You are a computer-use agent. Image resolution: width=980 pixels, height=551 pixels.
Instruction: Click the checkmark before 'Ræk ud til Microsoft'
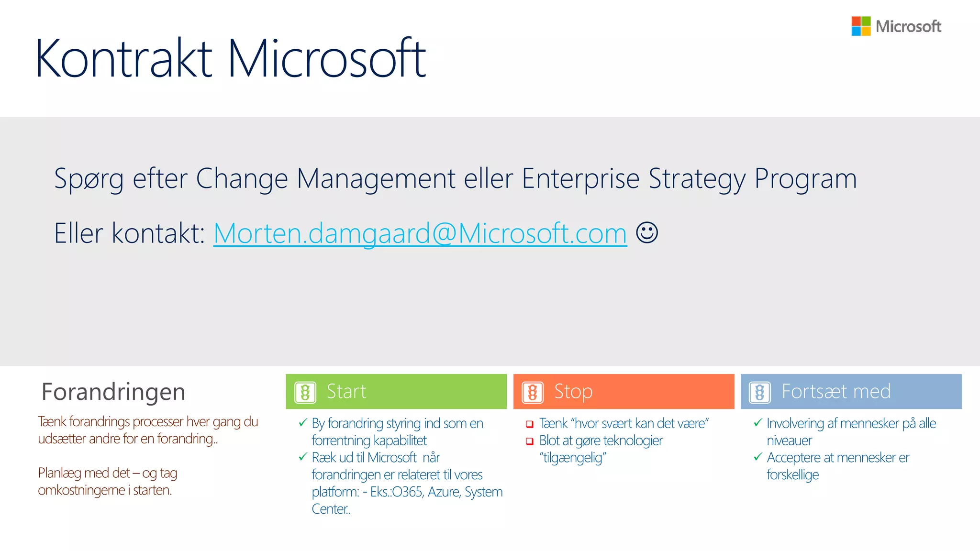302,457
